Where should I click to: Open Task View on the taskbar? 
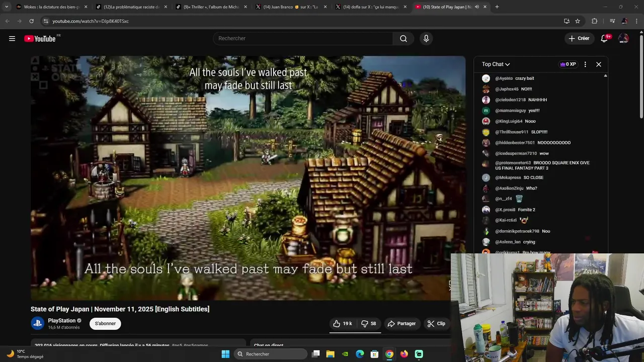[x=315, y=354]
